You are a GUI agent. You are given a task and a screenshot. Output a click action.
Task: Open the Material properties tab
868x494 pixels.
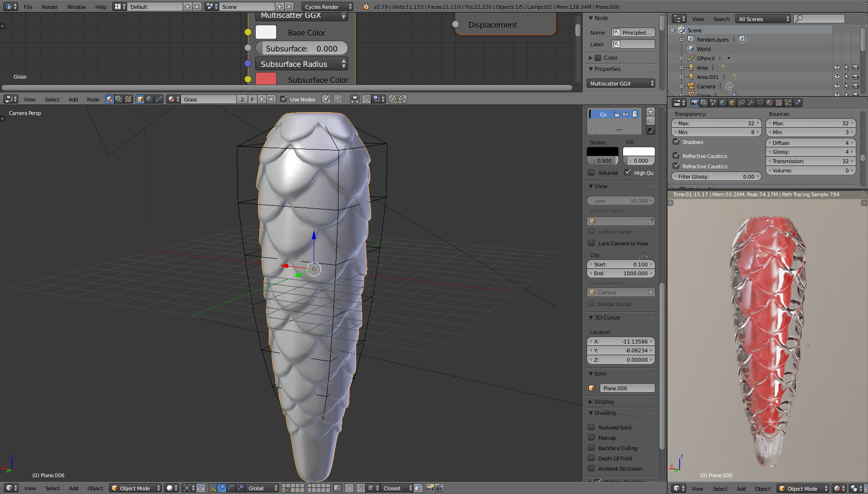(x=769, y=103)
